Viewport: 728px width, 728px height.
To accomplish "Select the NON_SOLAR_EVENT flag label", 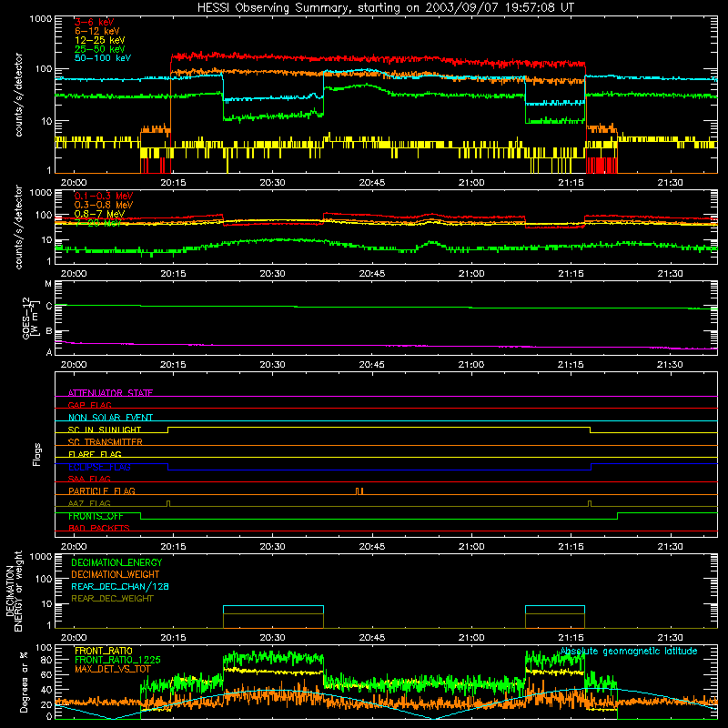I will [110, 418].
